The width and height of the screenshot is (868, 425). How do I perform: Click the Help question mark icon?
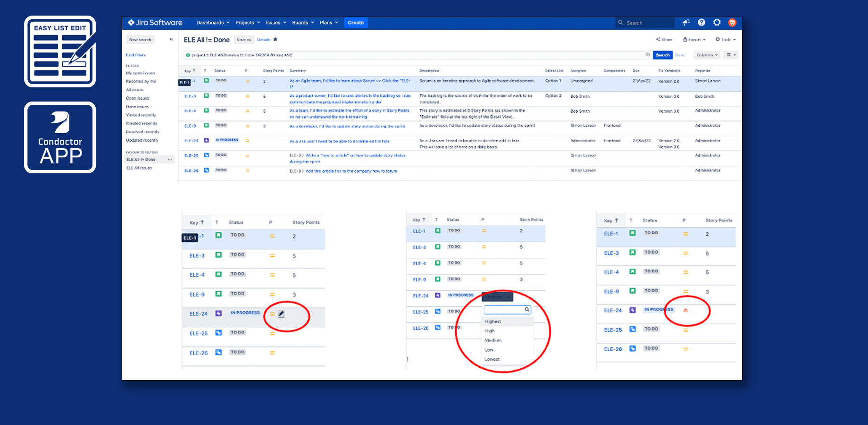701,22
